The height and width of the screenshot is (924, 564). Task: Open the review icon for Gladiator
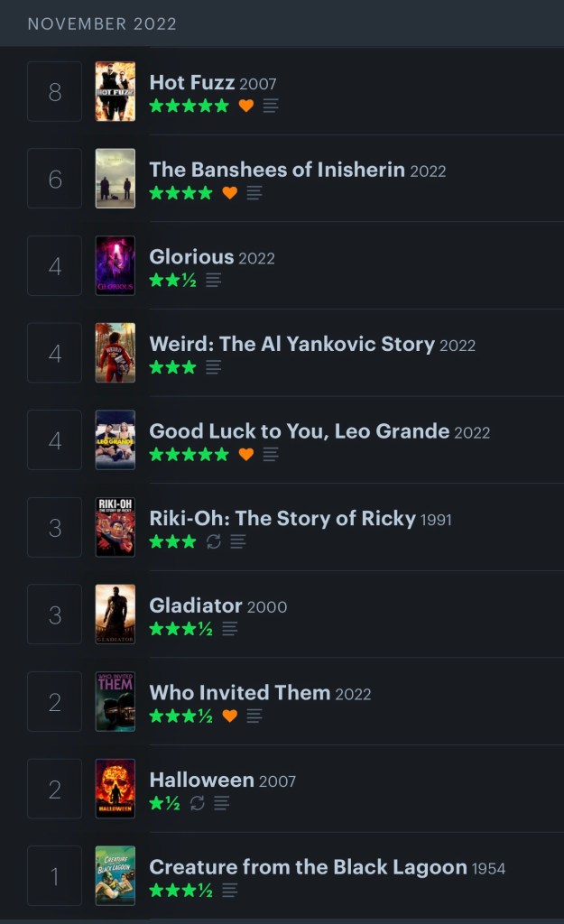[x=230, y=629]
